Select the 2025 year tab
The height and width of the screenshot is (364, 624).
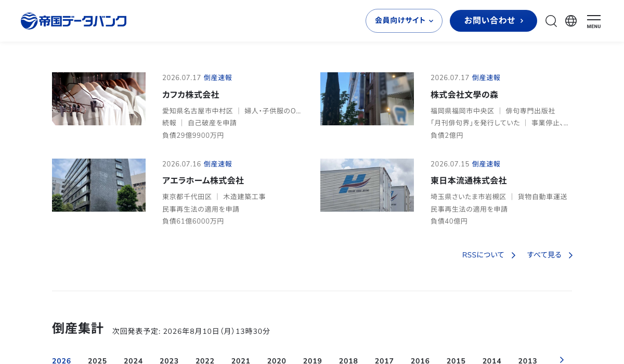97,361
